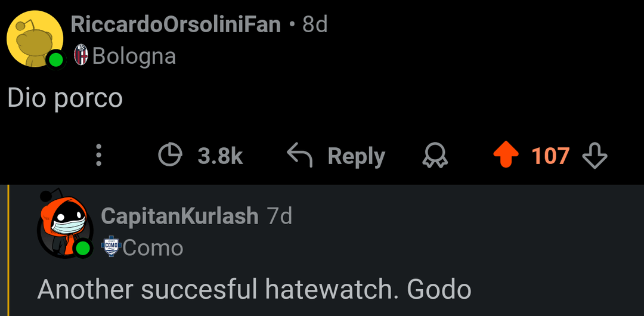Select the "Dio porco" comment text
Screen dimensions: 644x316
pos(65,98)
